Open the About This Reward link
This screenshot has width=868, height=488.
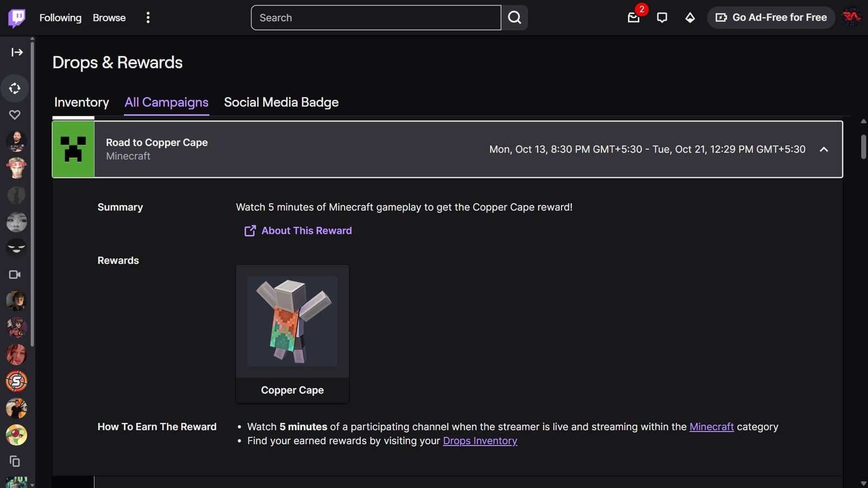(306, 230)
